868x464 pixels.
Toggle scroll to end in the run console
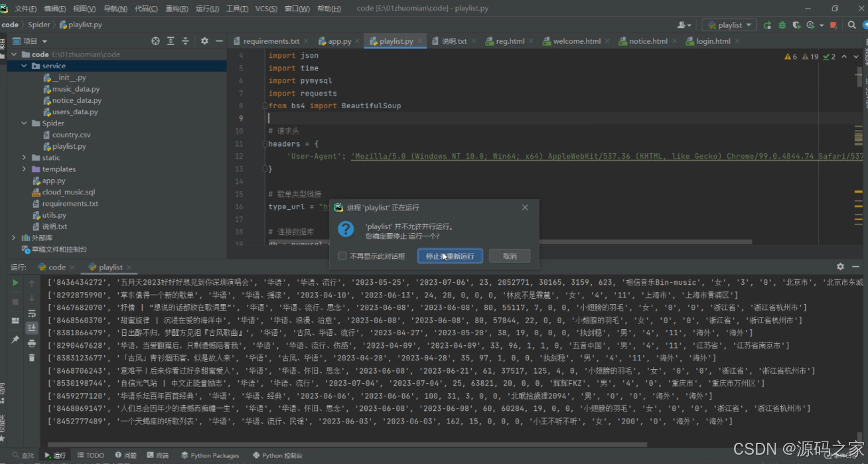click(x=32, y=328)
